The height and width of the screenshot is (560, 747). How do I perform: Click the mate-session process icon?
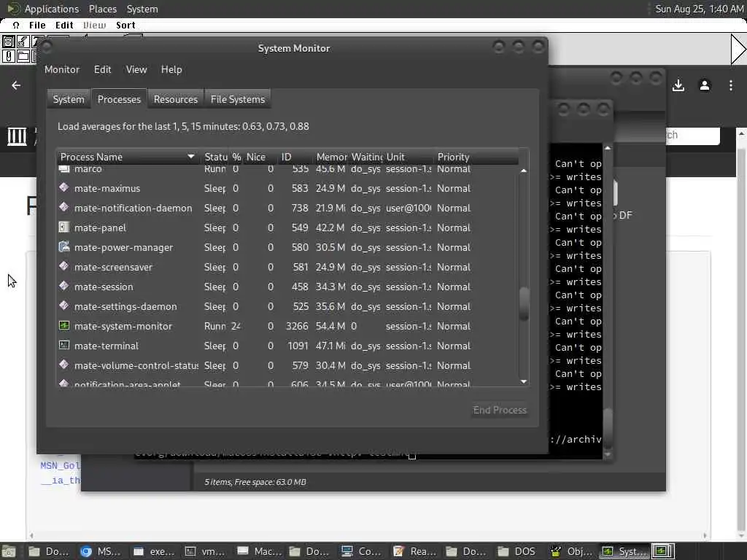pos(64,286)
